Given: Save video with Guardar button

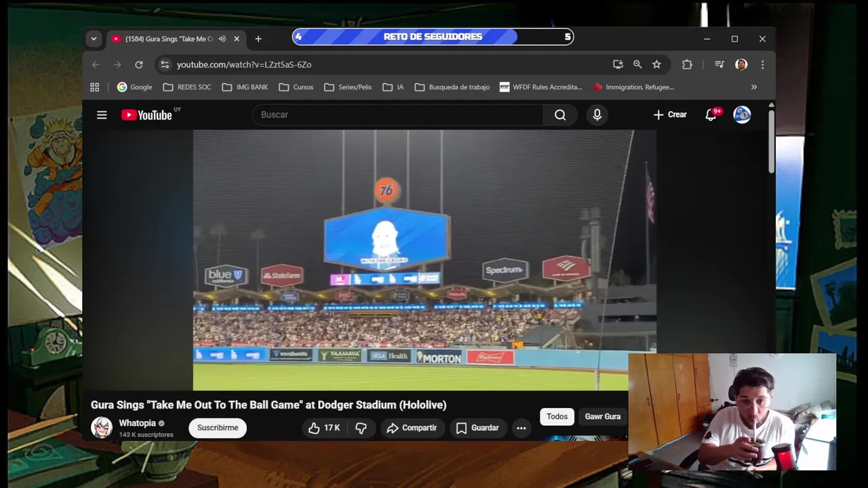Looking at the screenshot, I should (477, 428).
